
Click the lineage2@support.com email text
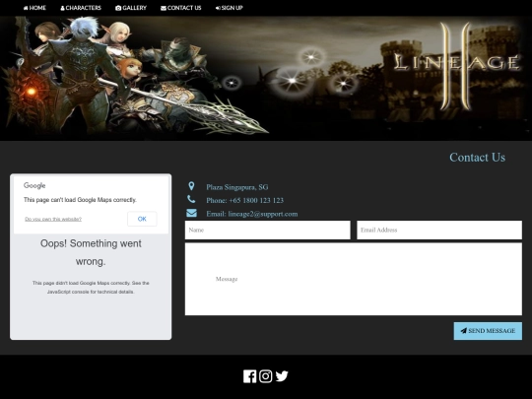coord(263,214)
